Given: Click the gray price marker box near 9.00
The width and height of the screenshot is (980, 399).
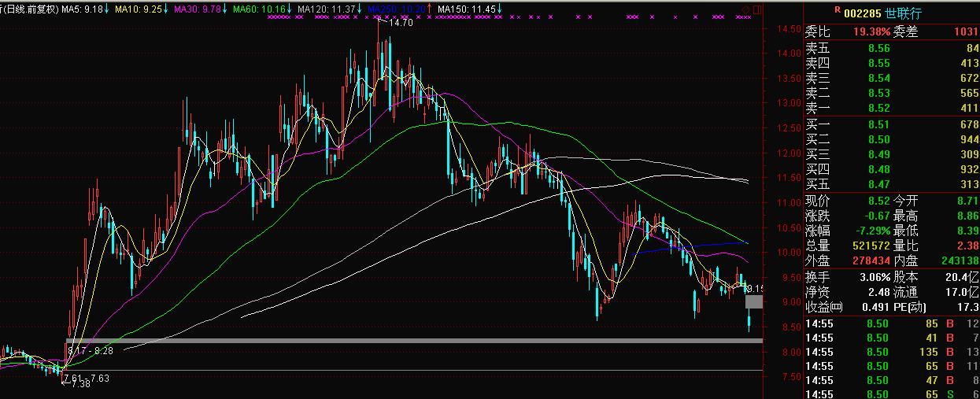Looking at the screenshot, I should 754,301.
